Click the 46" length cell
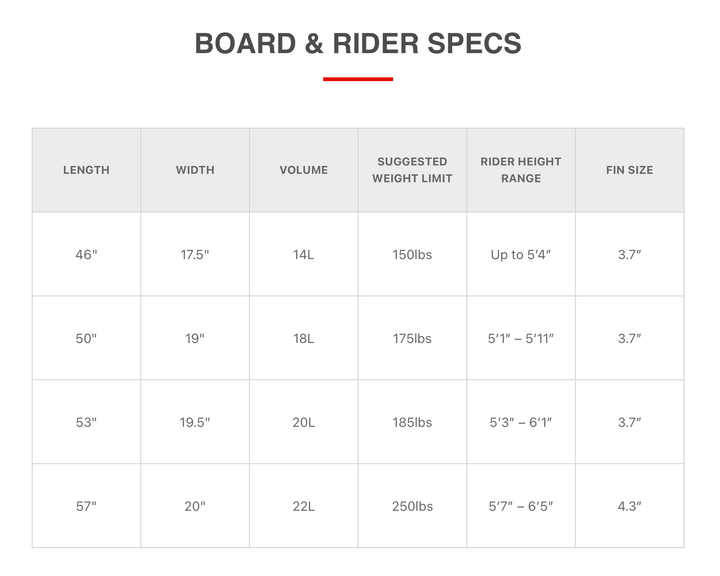 (x=86, y=254)
